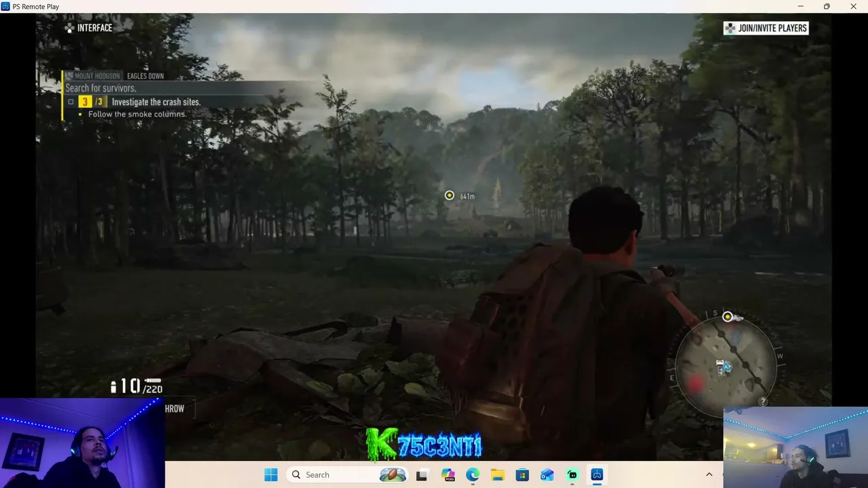
Task: Click the d-pad icon beside JOIN/INVITE PLAYERS
Action: [x=730, y=28]
